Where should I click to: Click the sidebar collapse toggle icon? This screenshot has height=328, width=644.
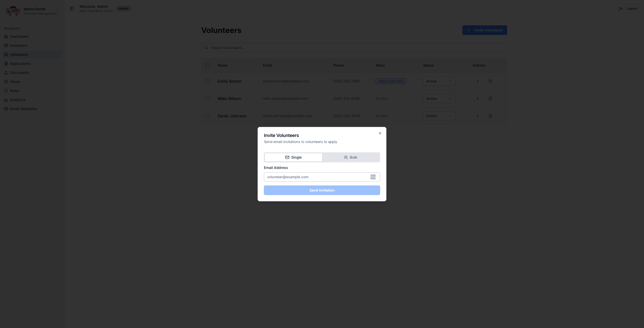[x=72, y=9]
